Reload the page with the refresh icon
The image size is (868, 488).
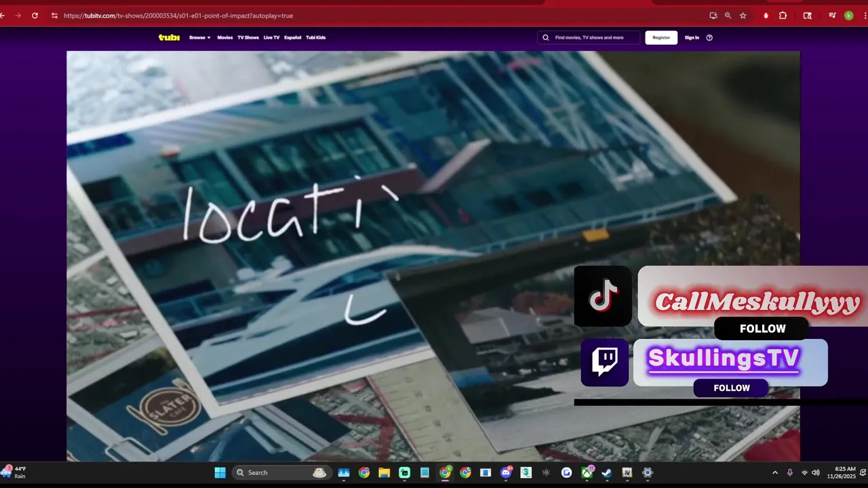click(x=35, y=15)
